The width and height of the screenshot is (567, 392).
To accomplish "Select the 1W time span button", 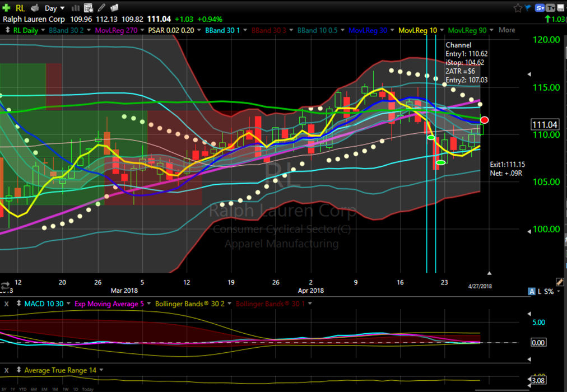I will 66,389.
